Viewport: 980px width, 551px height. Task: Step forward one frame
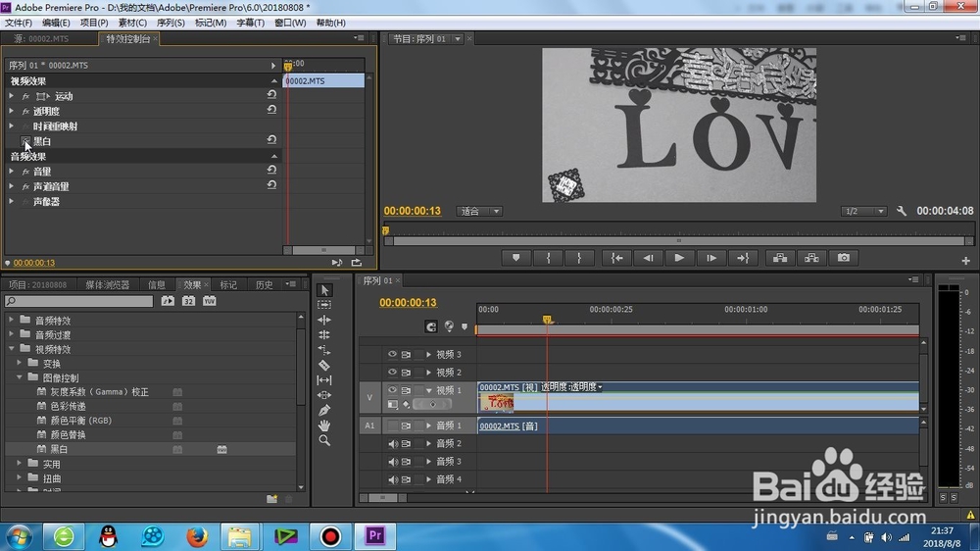711,258
